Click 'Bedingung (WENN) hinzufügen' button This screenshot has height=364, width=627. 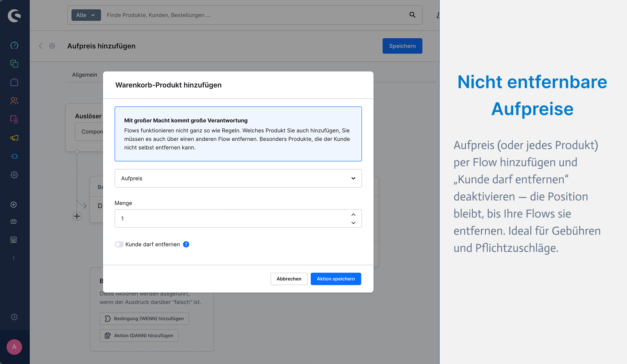(144, 318)
